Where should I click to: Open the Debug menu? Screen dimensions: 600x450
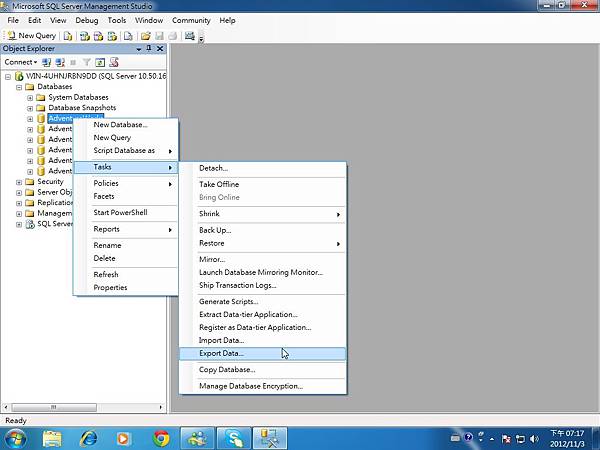click(x=87, y=20)
